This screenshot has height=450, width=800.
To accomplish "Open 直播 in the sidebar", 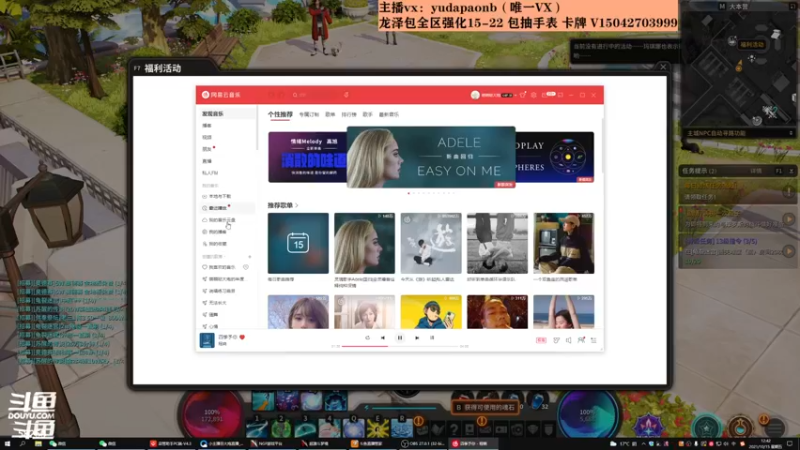I will click(x=207, y=161).
